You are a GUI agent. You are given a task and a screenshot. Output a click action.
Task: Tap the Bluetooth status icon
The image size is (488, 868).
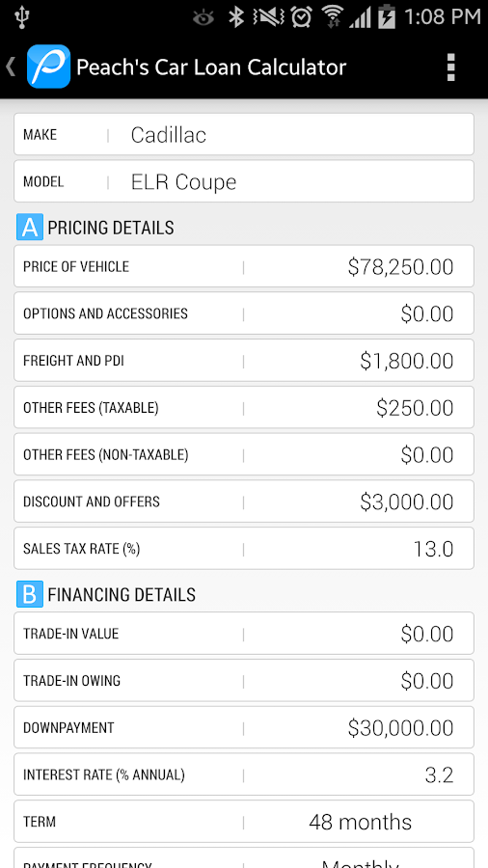pyautogui.click(x=236, y=16)
